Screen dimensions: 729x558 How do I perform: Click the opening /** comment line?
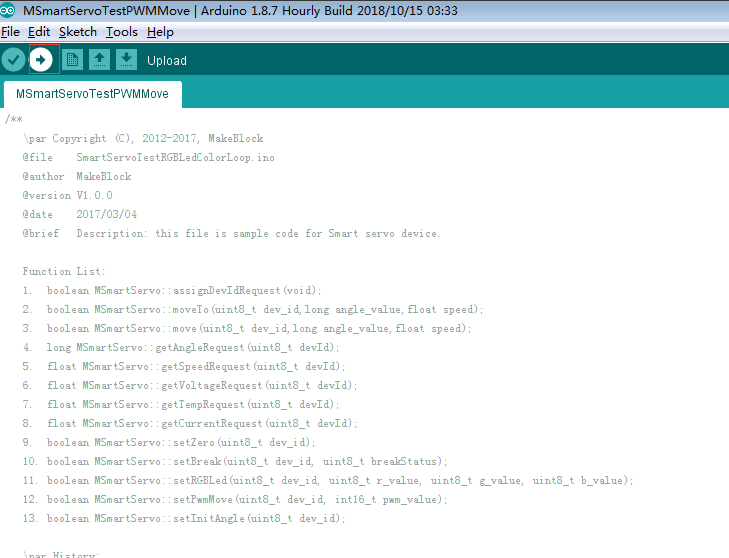pos(13,119)
